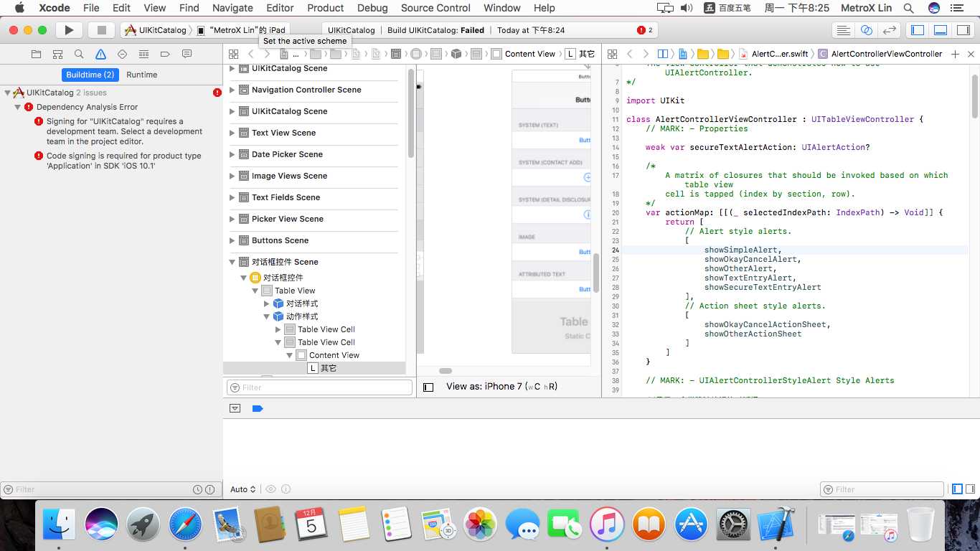Expand the 对话样式 section
This screenshot has width=980, height=551.
coord(266,303)
